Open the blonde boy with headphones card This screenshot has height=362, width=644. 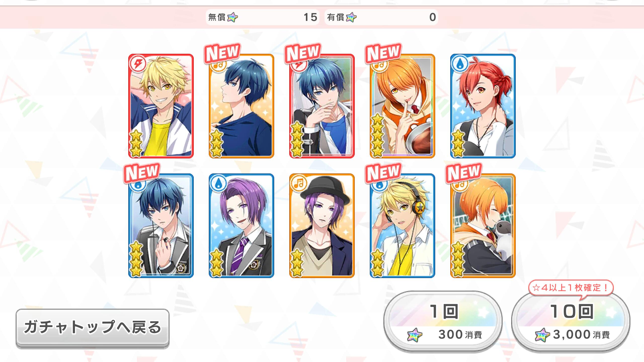click(403, 226)
